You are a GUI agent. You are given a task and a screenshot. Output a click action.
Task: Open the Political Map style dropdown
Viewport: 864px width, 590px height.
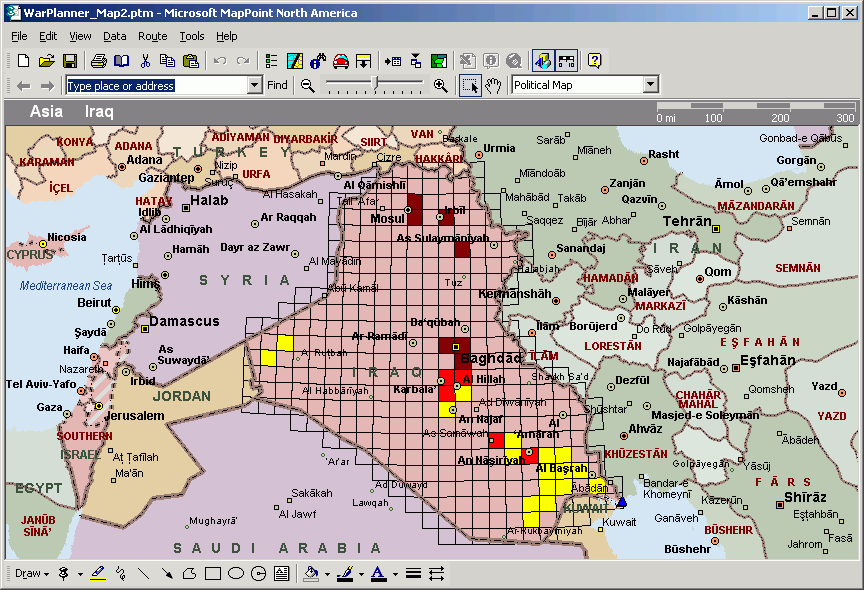tap(650, 86)
